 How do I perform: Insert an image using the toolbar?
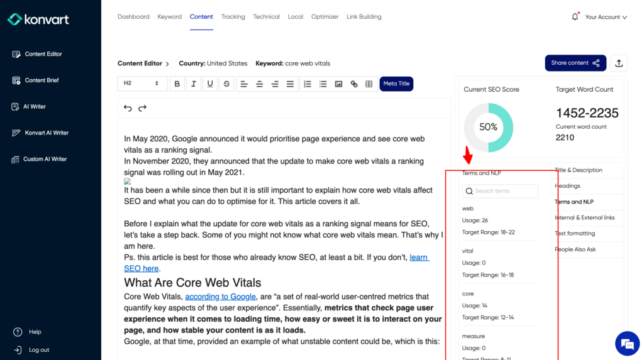pyautogui.click(x=338, y=84)
